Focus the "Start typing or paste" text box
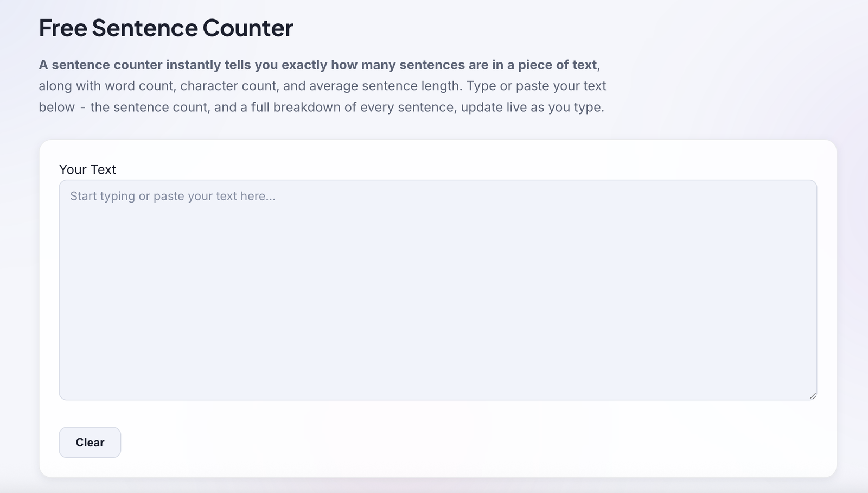Screen dimensions: 868x493 pyautogui.click(x=438, y=290)
